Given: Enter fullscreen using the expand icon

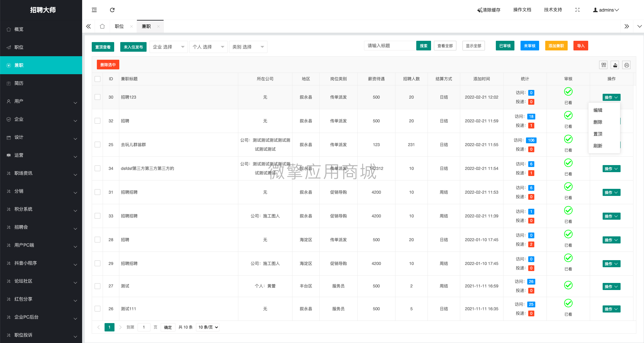Looking at the screenshot, I should pos(577,10).
